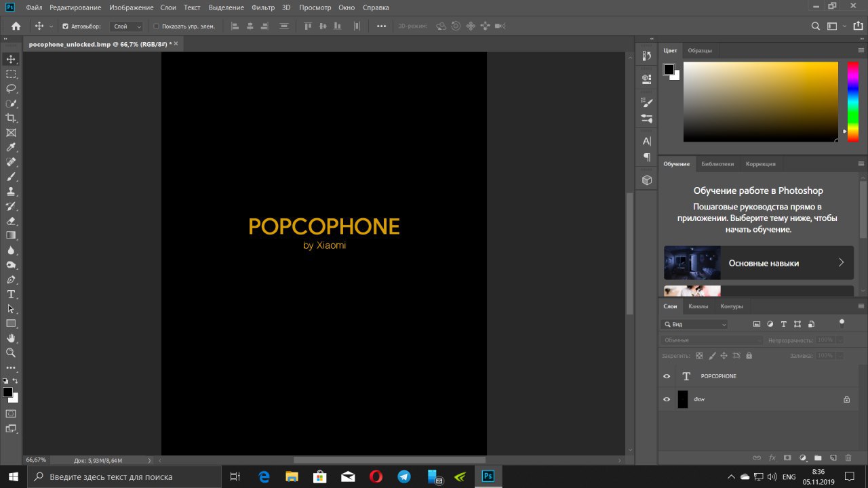Click the foreground color swatch in toolbox
The image size is (868, 488).
7,392
